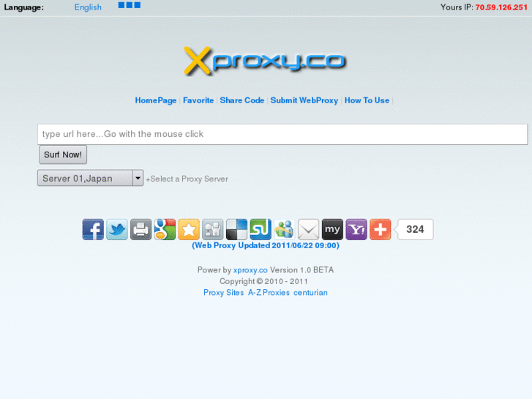Open the How To Use page
532x399 pixels.
coord(367,100)
